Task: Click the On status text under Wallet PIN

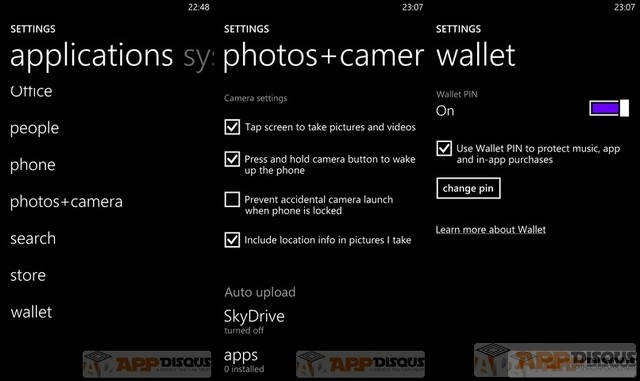Action: tap(445, 111)
